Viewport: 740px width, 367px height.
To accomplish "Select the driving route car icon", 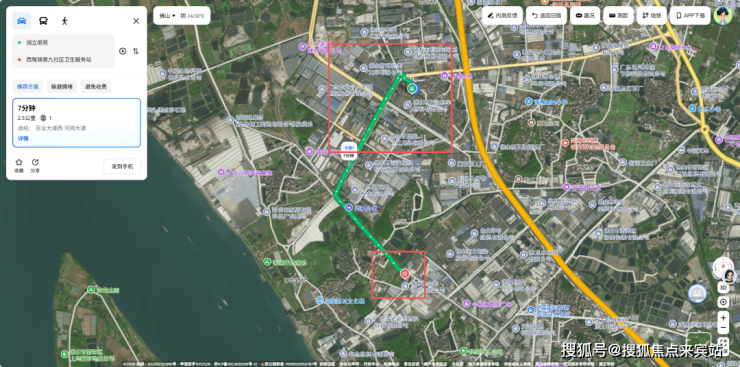I will click(x=21, y=21).
